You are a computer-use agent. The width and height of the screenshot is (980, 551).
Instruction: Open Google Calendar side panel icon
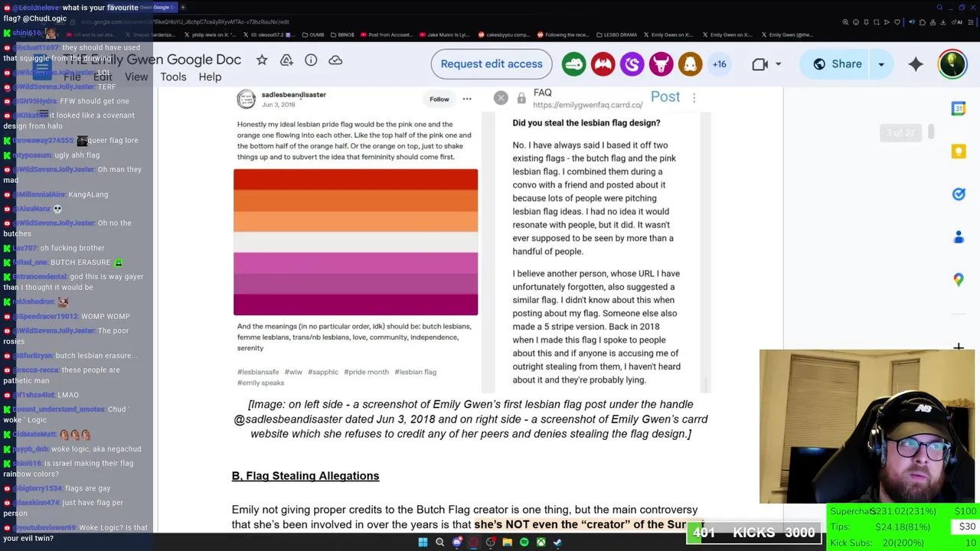click(959, 109)
